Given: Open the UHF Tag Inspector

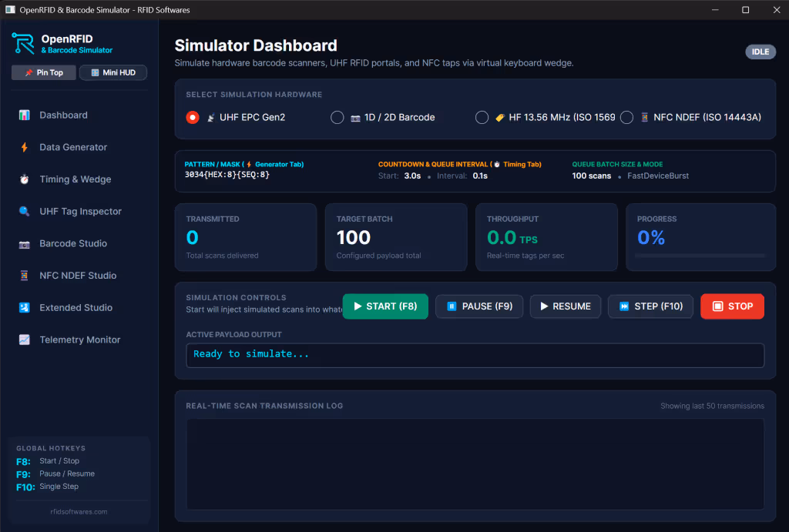Looking at the screenshot, I should tap(79, 211).
